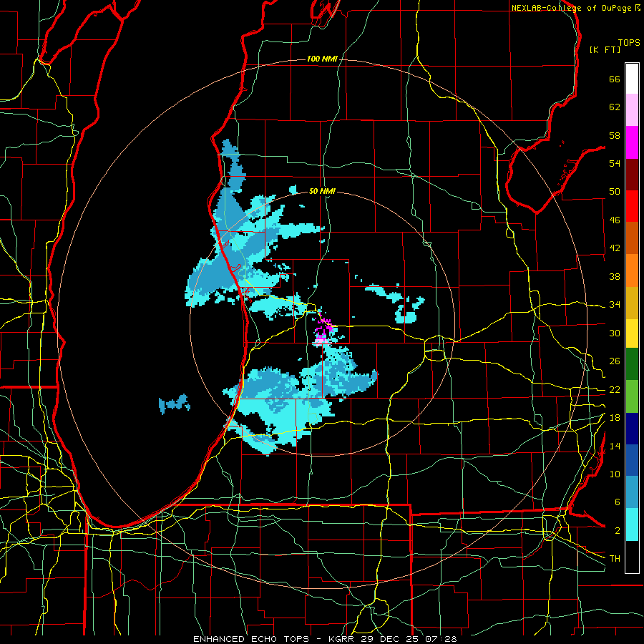Click the 'TH' legend label text

click(x=615, y=559)
